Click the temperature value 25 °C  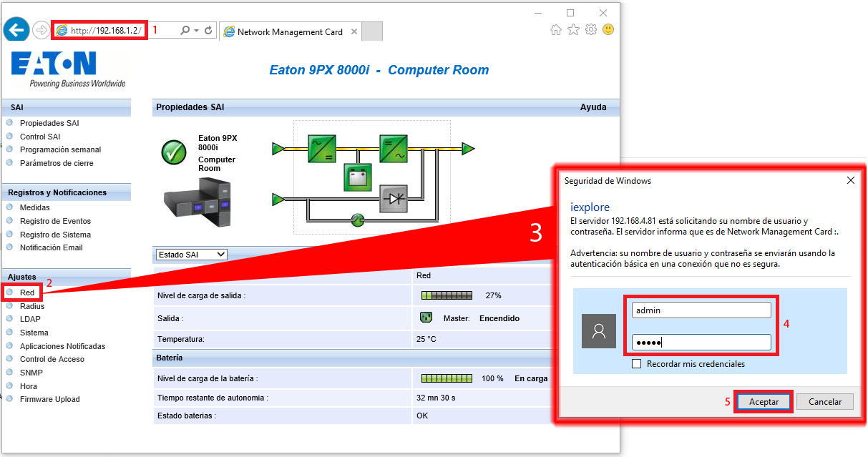pyautogui.click(x=426, y=339)
